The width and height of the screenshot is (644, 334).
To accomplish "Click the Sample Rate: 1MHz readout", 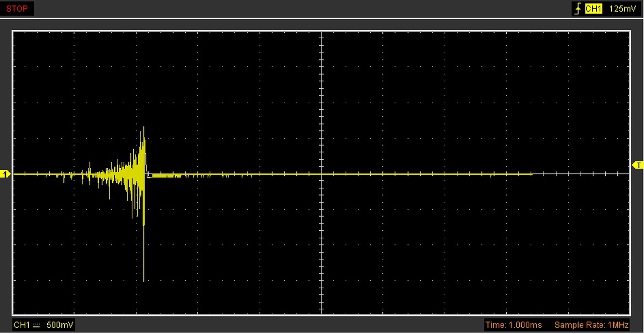I will click(591, 325).
